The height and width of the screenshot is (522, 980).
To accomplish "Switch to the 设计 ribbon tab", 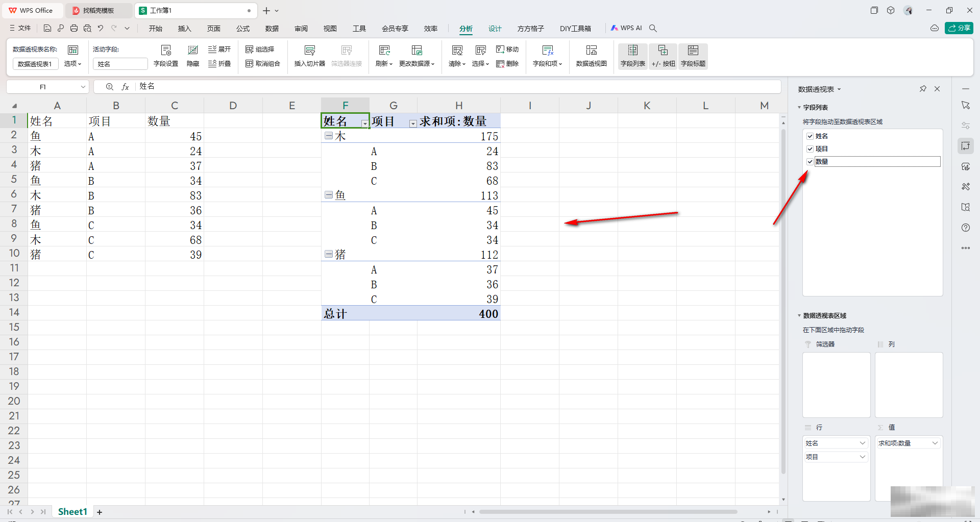I will 494,29.
